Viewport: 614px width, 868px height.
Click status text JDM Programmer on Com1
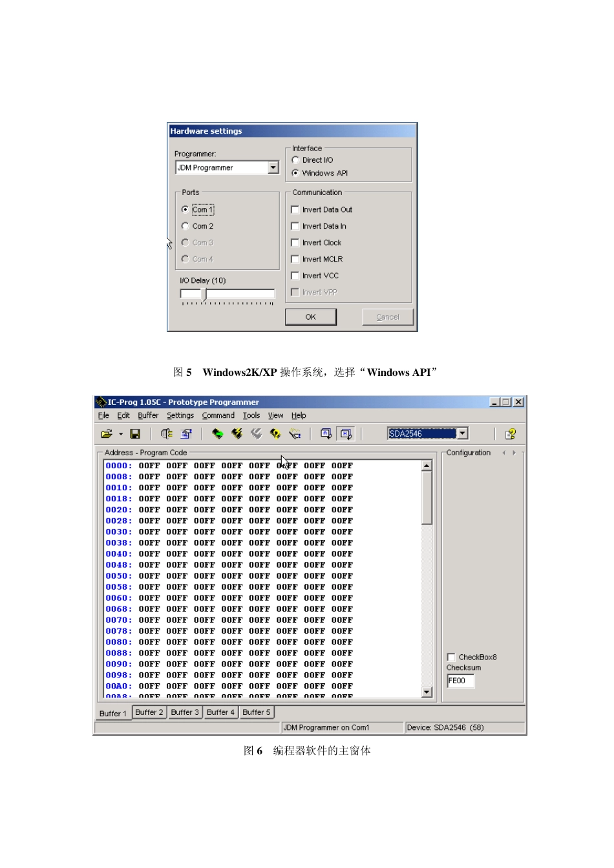point(326,728)
